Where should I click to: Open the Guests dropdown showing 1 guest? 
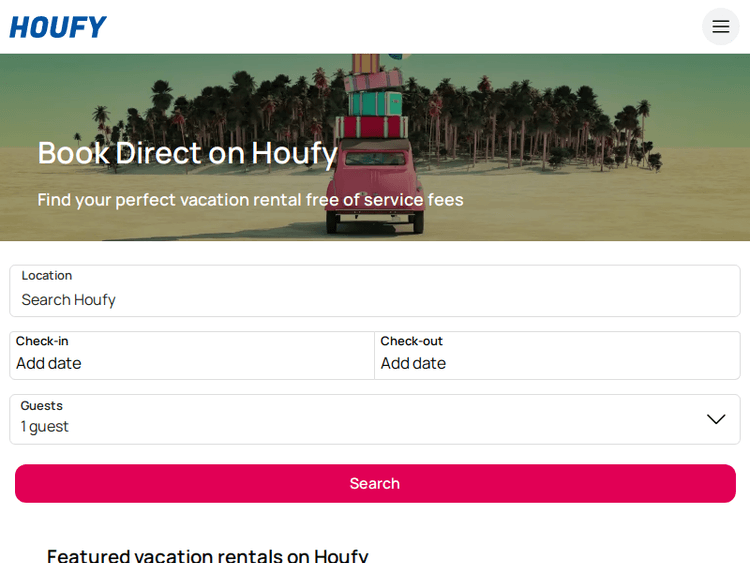coord(375,419)
